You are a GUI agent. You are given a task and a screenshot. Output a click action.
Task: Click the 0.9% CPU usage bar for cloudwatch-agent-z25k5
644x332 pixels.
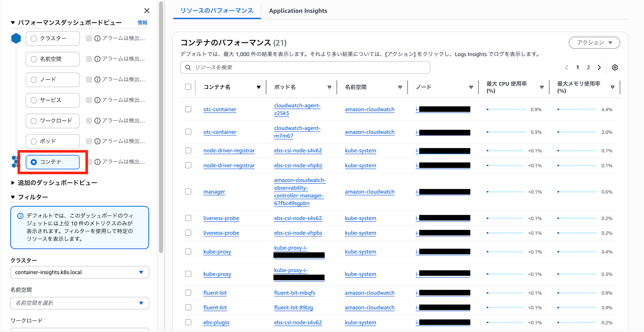click(x=506, y=110)
